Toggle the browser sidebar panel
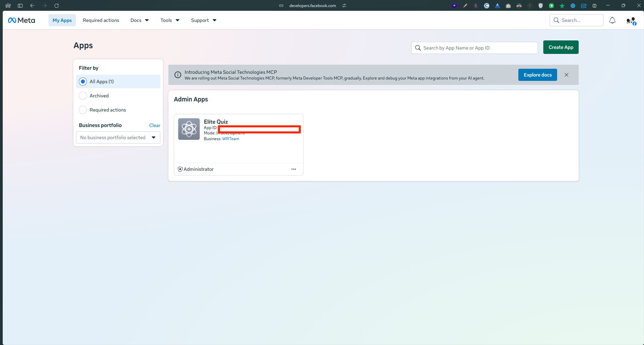Viewport: 644px width, 345px height. tap(20, 6)
